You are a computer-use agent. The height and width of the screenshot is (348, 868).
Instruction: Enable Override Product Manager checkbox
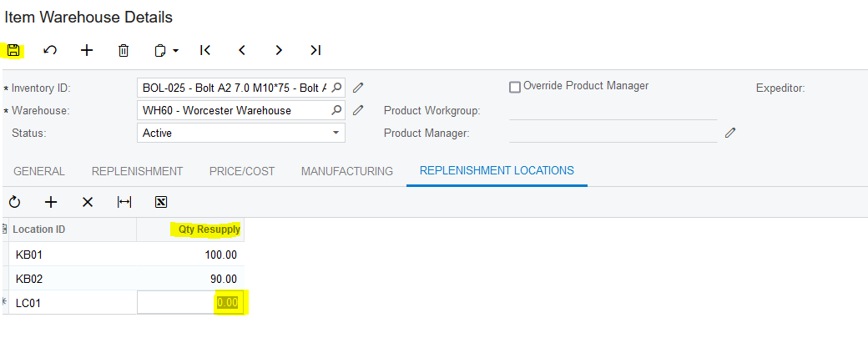pos(515,87)
